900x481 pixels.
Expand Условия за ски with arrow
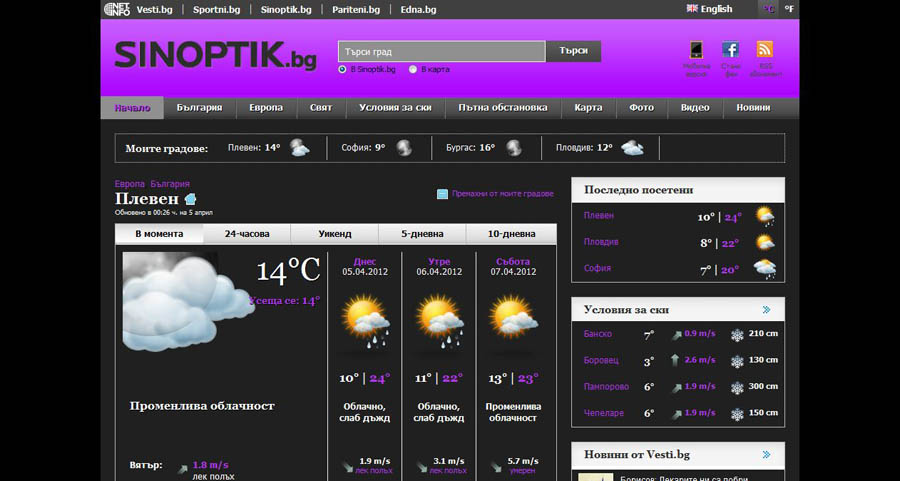(x=766, y=310)
